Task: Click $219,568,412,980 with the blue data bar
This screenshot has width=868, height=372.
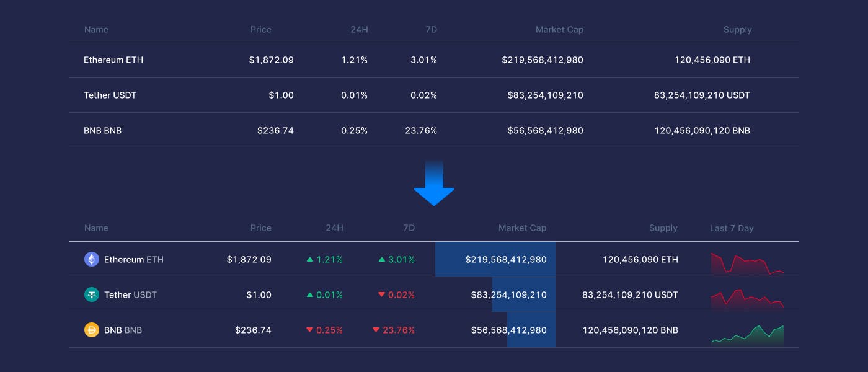Action: point(506,260)
